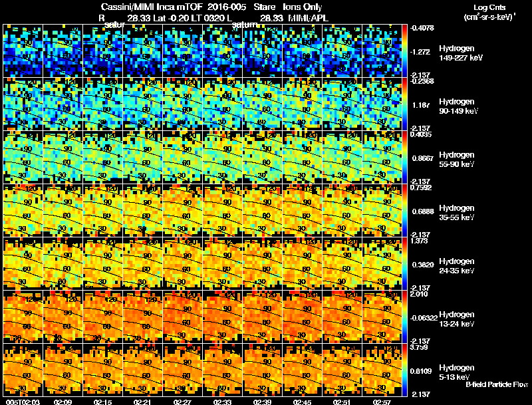
Task: Open the 5-13 keV panel at 02:09
Action: pyautogui.click(x=63, y=370)
